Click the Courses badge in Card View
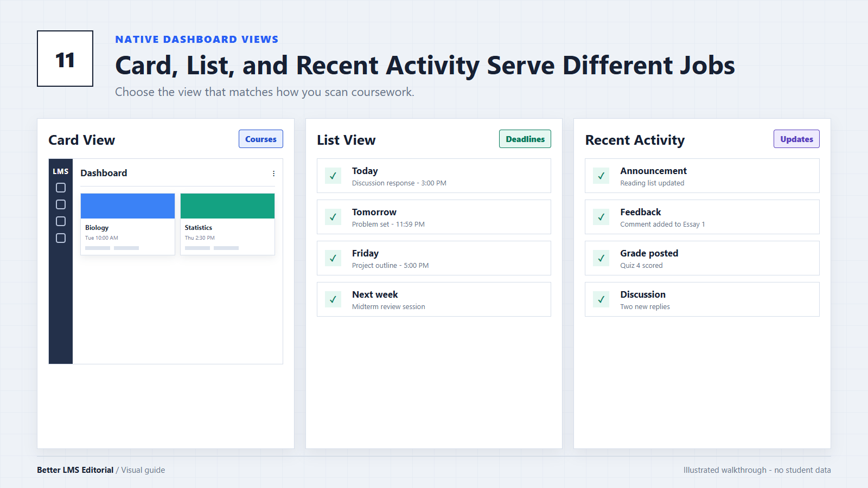 click(x=261, y=139)
